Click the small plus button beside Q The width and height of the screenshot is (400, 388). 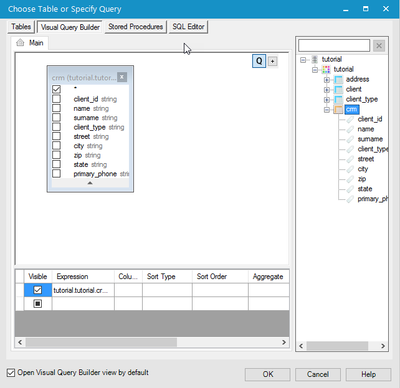point(273,61)
